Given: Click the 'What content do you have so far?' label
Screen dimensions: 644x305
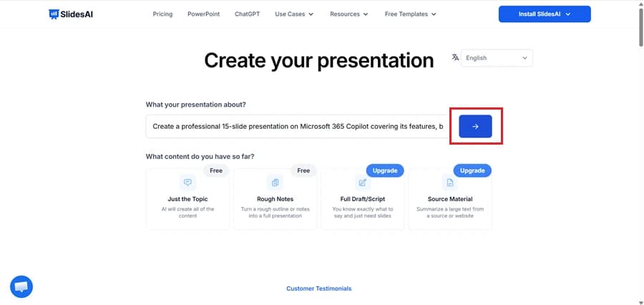Looking at the screenshot, I should 200,157.
